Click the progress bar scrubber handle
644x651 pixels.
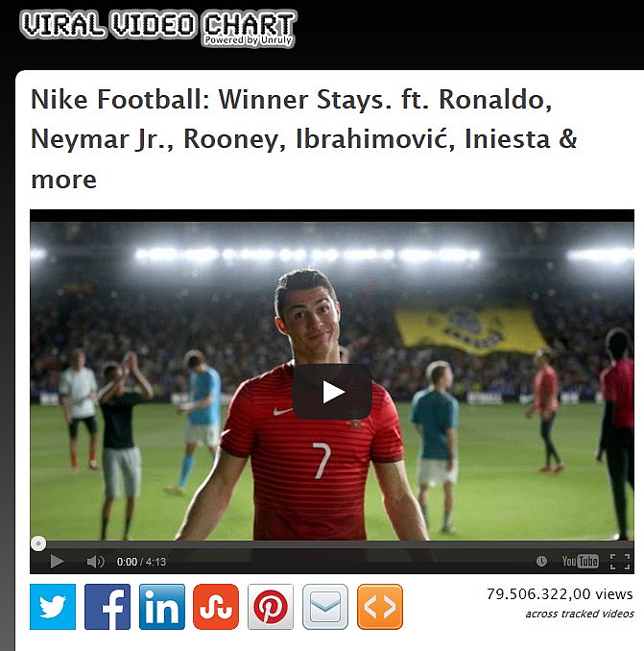38,543
